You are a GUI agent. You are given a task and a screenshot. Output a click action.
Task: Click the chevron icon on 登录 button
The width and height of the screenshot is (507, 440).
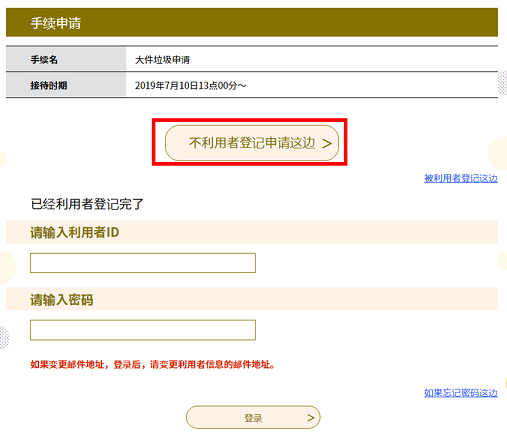(311, 417)
